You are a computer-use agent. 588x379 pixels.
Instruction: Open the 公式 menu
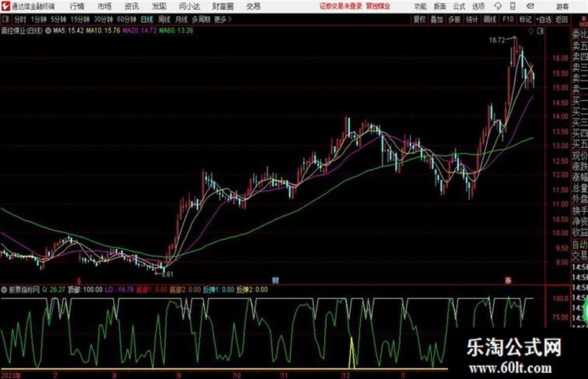tap(459, 6)
